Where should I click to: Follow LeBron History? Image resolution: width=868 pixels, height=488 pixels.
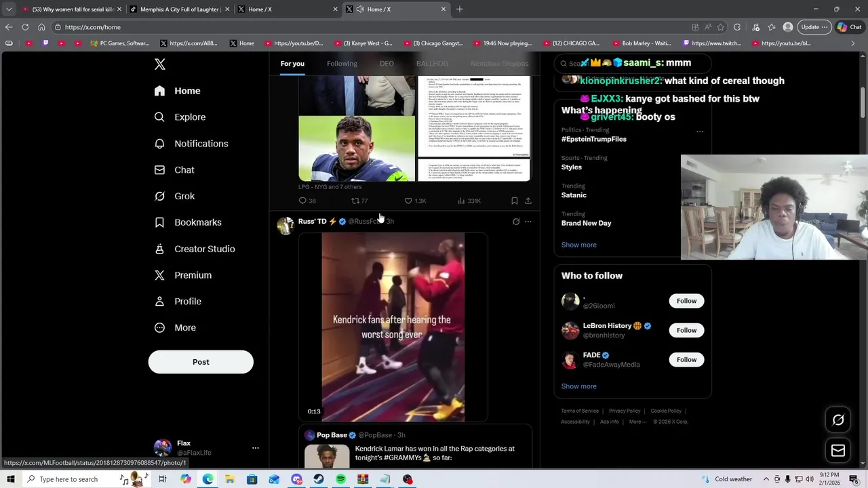pos(686,330)
